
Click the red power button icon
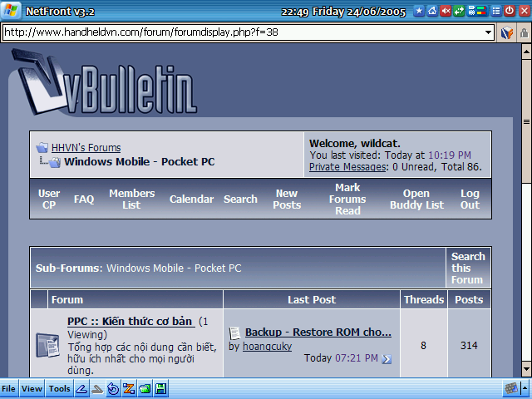[510, 11]
